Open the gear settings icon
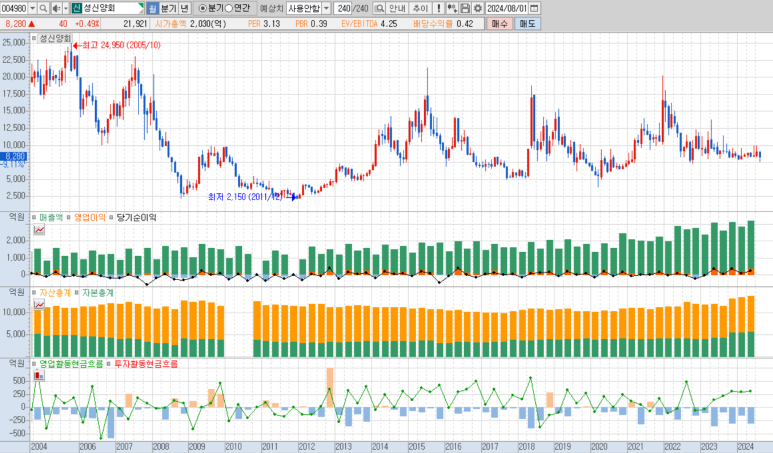The image size is (773, 453). pyautogui.click(x=477, y=8)
